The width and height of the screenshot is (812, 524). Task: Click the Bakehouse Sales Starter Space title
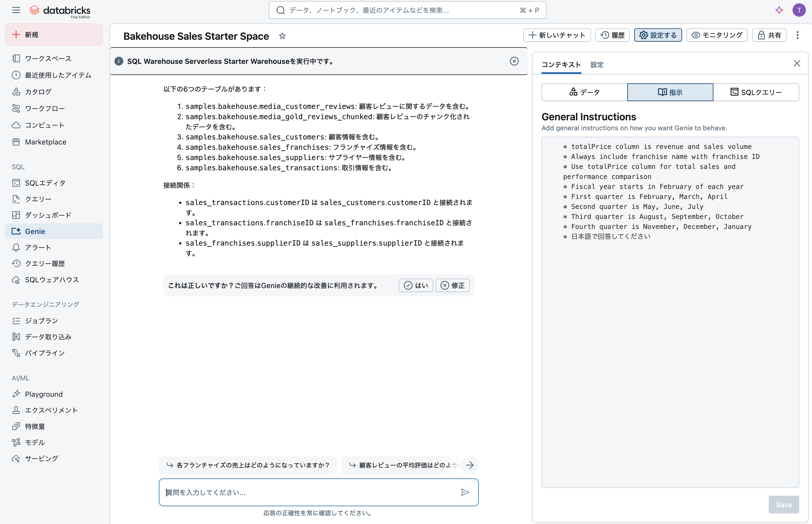[x=196, y=36]
